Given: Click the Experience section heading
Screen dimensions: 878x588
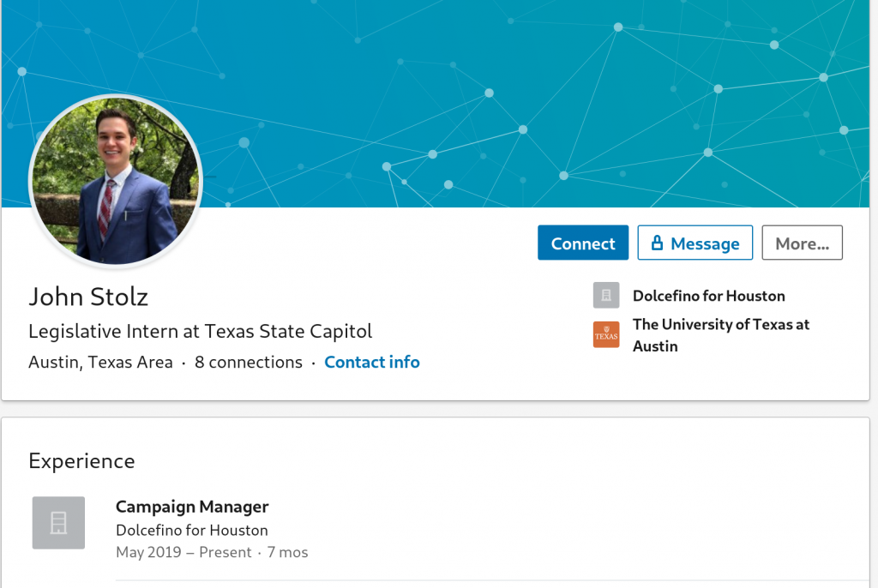Looking at the screenshot, I should 81,461.
